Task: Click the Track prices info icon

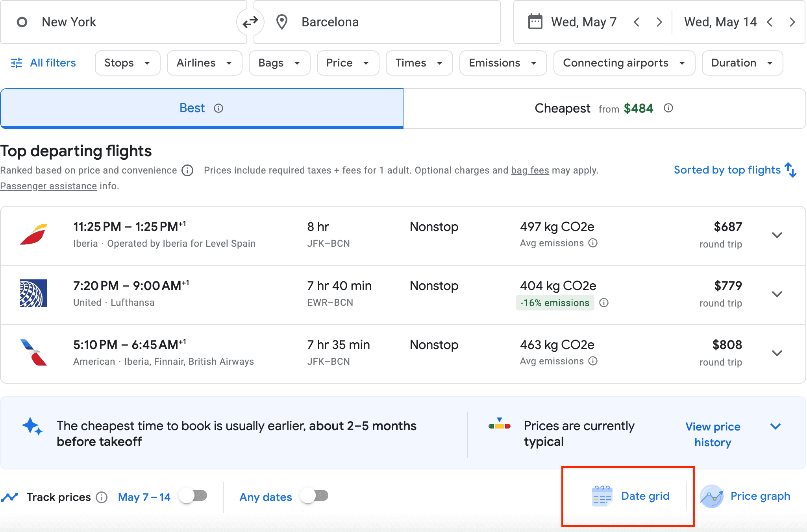Action: click(102, 497)
